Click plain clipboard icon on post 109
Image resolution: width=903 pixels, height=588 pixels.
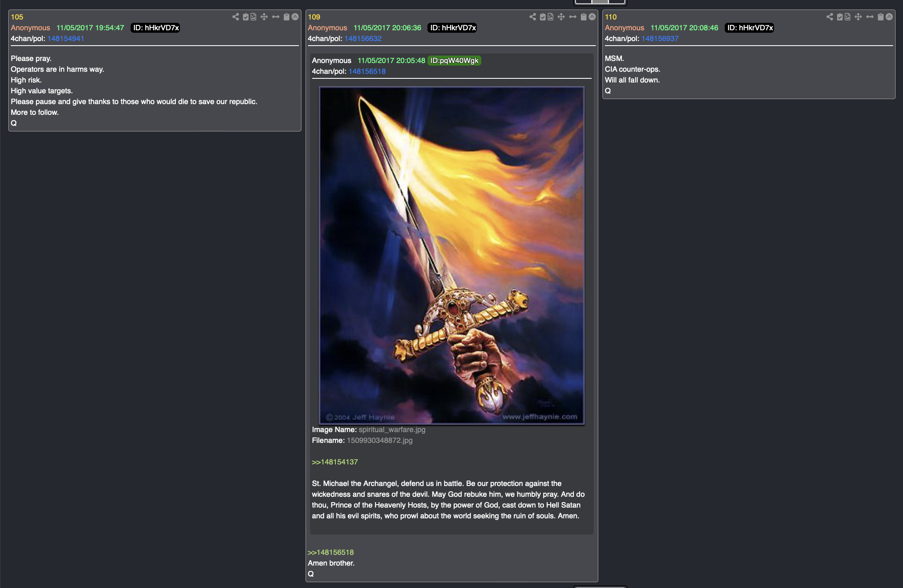click(x=584, y=17)
